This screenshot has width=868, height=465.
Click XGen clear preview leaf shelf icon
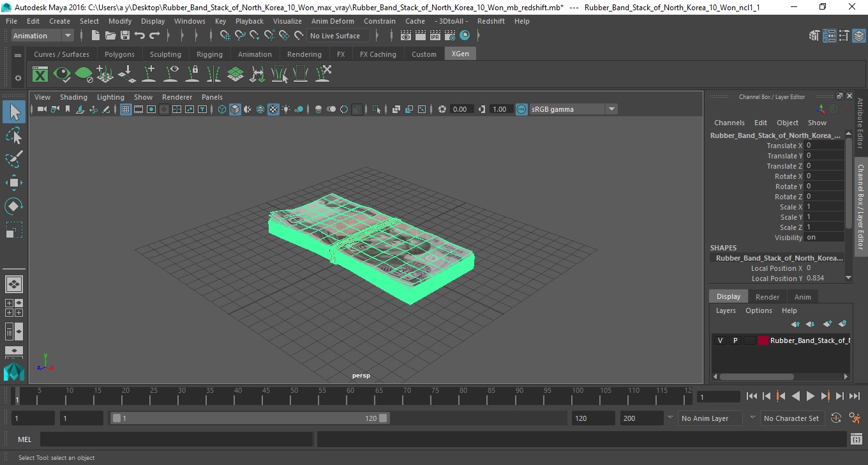point(84,75)
